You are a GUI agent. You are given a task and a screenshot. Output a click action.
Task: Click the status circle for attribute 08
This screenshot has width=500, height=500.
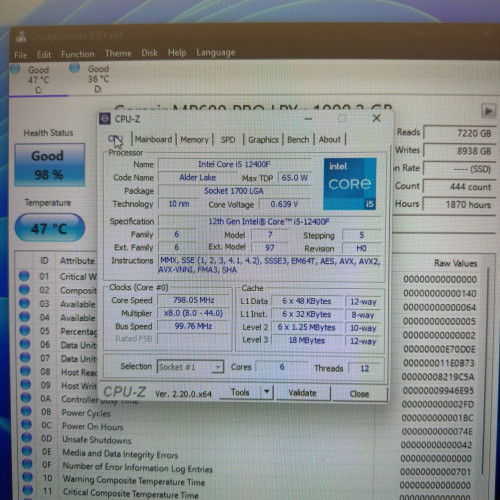pos(26,371)
